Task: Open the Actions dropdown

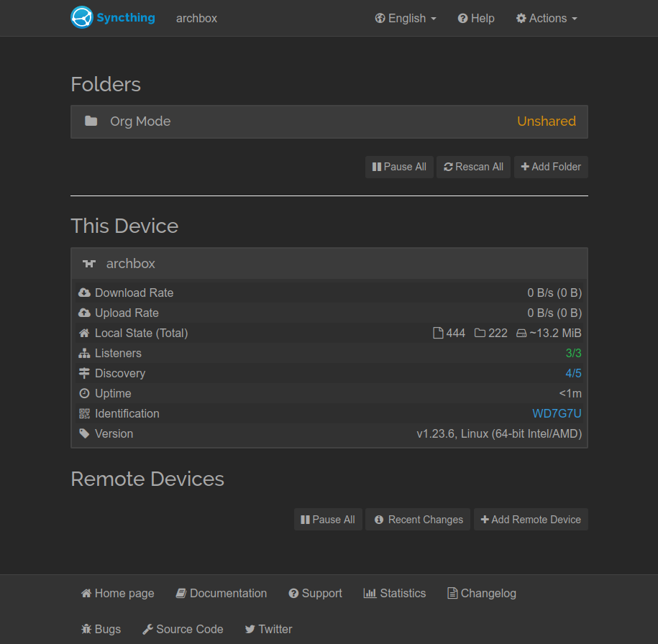Action: pos(546,18)
